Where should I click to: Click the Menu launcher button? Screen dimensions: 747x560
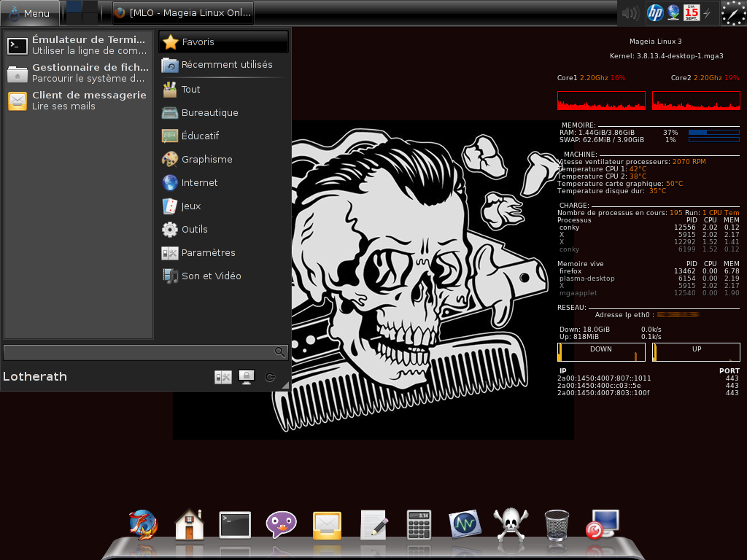click(29, 13)
